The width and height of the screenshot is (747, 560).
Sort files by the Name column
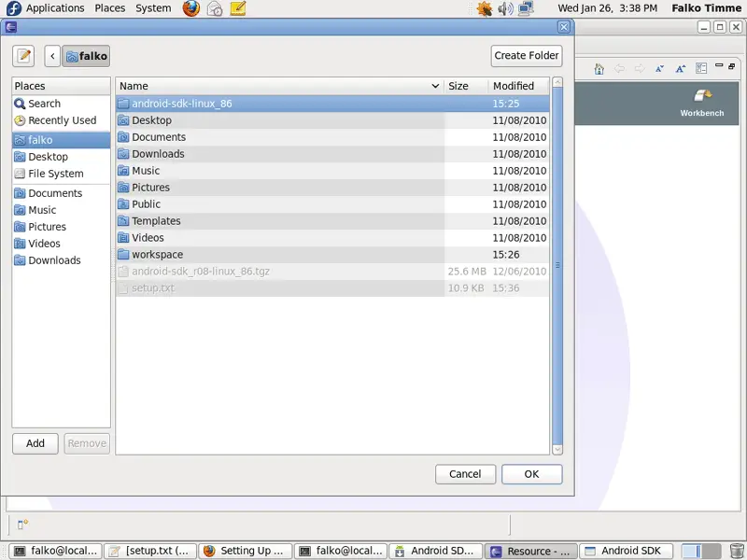(x=279, y=86)
